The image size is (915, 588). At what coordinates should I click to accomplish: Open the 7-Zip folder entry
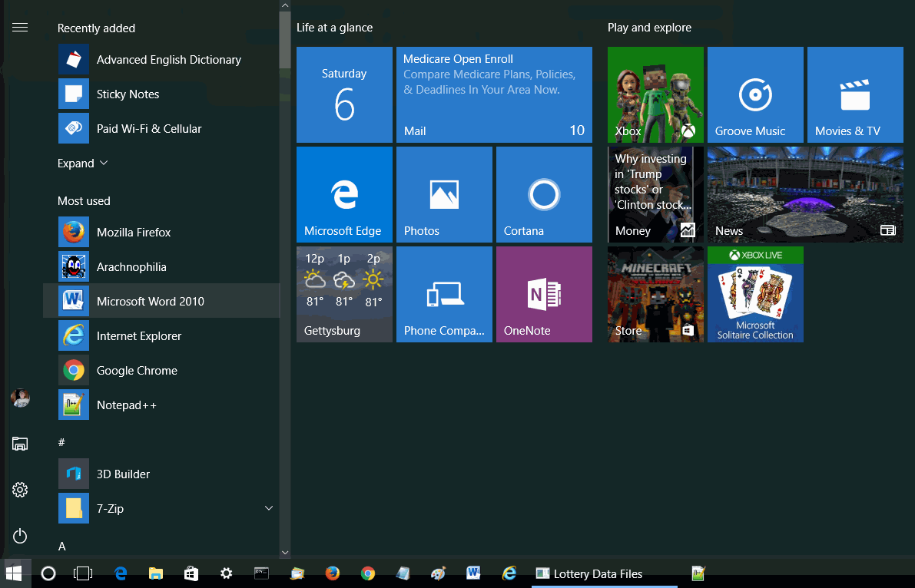pos(161,508)
